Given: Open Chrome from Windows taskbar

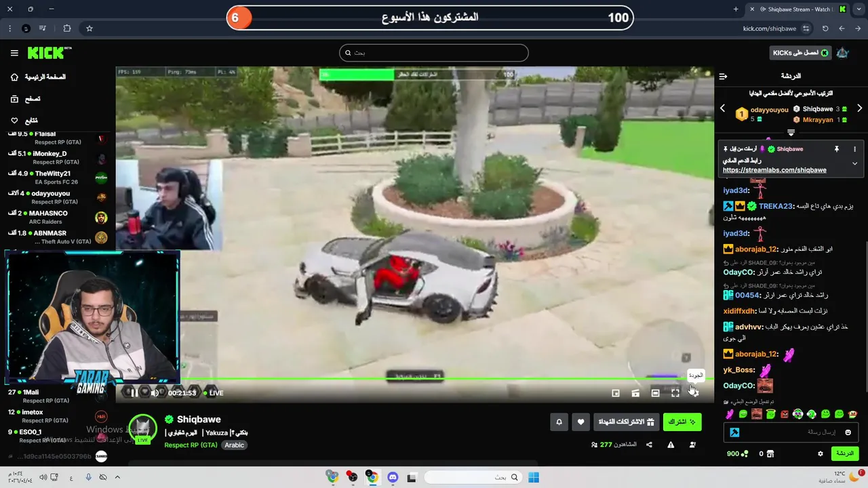Looking at the screenshot, I should (372, 477).
